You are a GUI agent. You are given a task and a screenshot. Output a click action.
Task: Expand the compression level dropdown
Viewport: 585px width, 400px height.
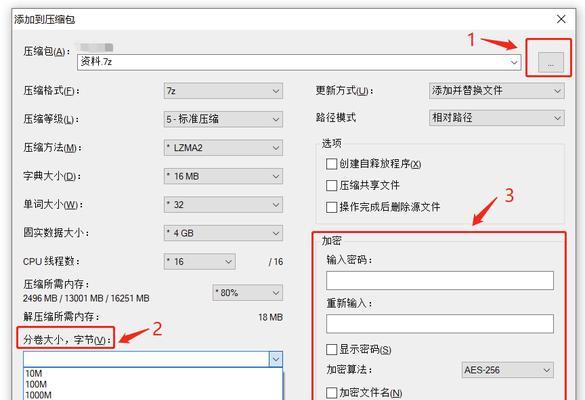(x=223, y=119)
